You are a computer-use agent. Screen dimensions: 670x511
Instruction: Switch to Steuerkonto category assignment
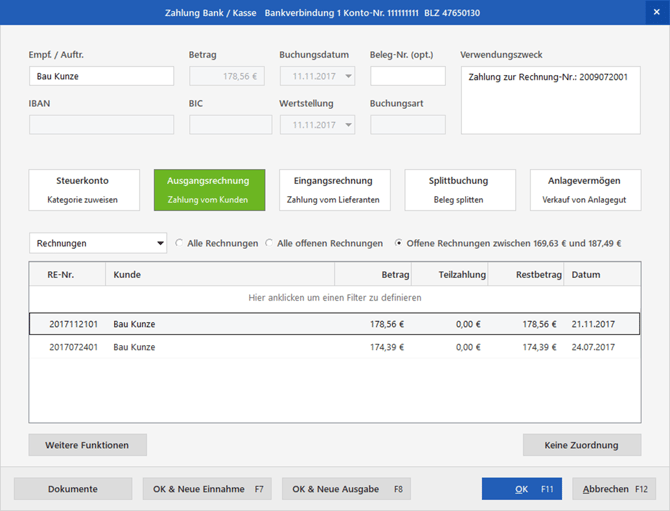pyautogui.click(x=84, y=190)
